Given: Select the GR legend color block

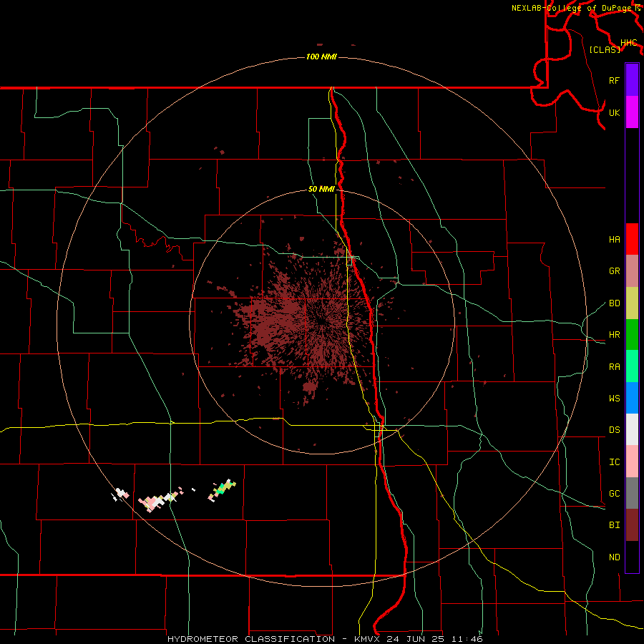Looking at the screenshot, I should [x=632, y=270].
